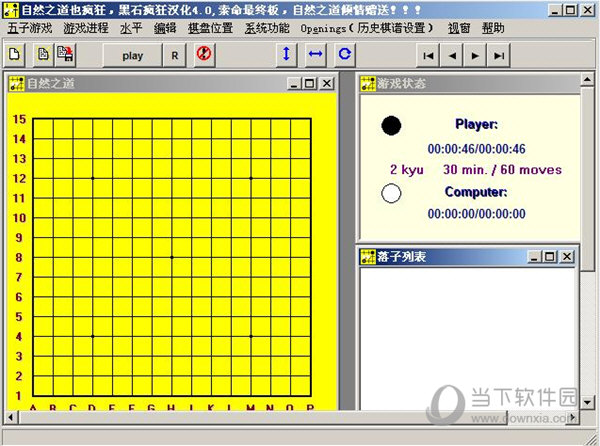Open the 视窗 menu
This screenshot has width=600, height=446.
coord(459,28)
